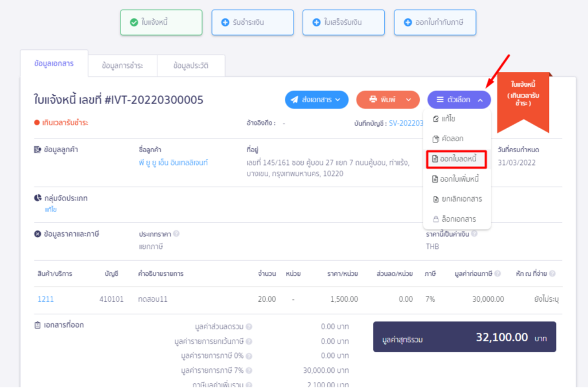This screenshot has height=389, width=588.
Task: Click the ข้อมูลราคาและภาษี section icon
Action: click(x=37, y=234)
